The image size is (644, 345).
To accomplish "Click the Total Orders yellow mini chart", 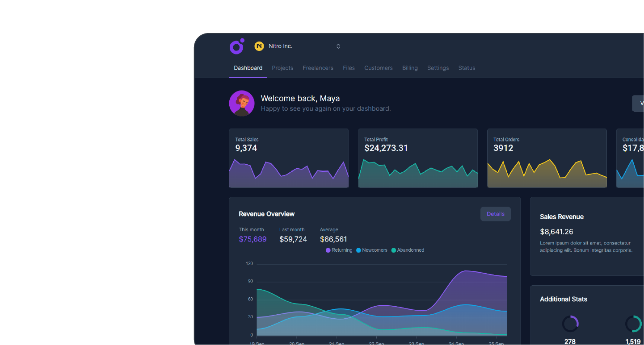I will pyautogui.click(x=547, y=172).
